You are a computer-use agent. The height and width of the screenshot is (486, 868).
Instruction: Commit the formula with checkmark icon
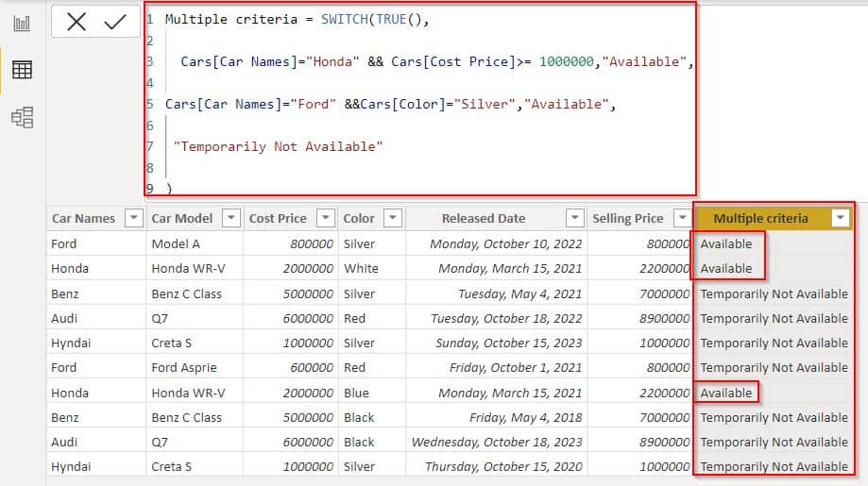115,22
